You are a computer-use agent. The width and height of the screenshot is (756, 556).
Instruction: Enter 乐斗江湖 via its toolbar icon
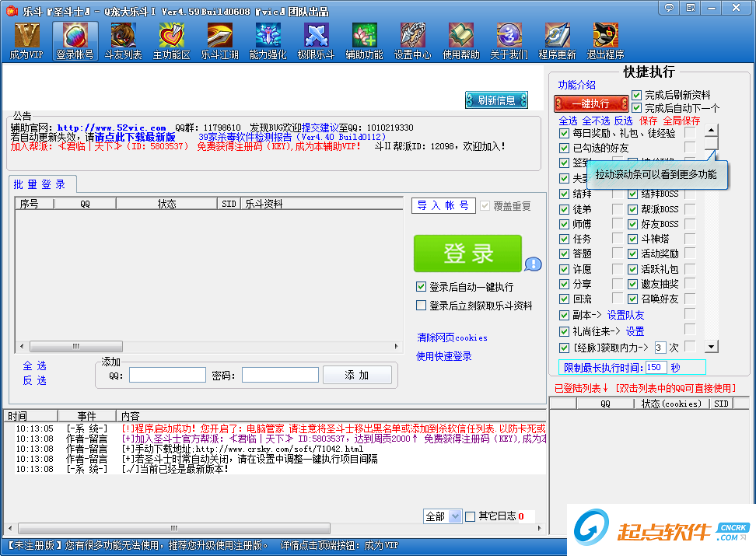(219, 40)
